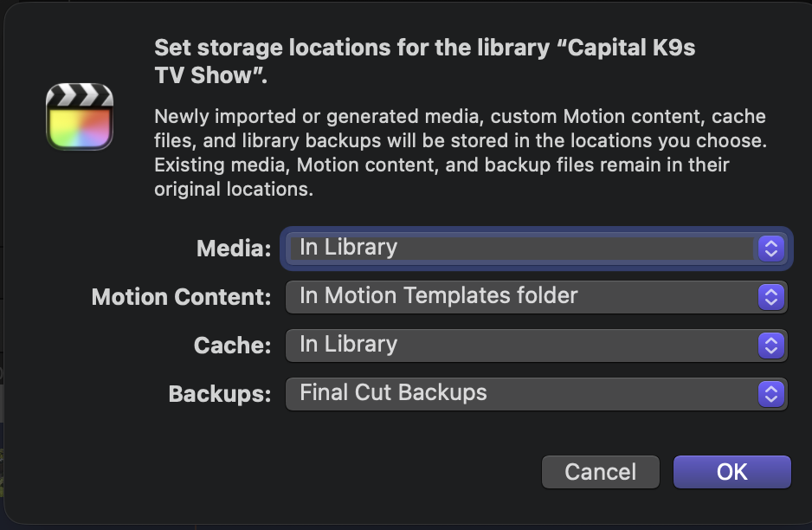Open the Media storage location dropdown
Viewport: 812px width, 530px height.
click(x=521, y=249)
